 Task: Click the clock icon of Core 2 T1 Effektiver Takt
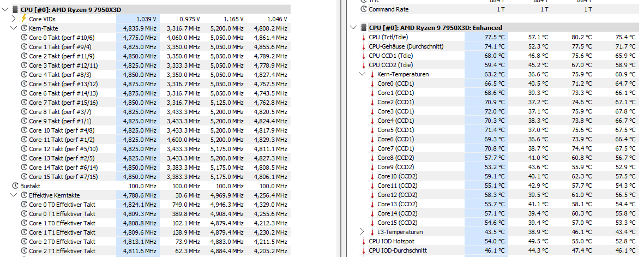[x=24, y=251]
